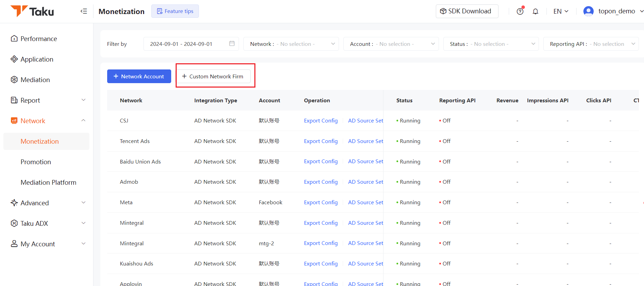Open the EN language dropdown
This screenshot has width=644, height=286.
tap(561, 11)
